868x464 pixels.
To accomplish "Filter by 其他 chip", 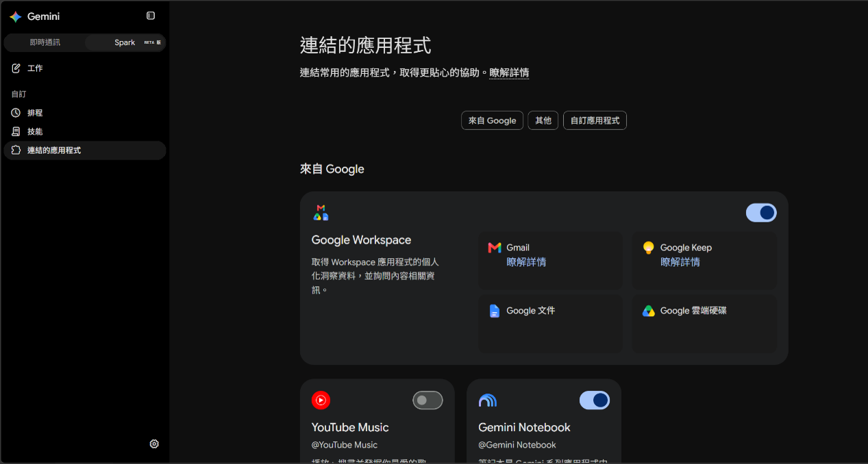I will pyautogui.click(x=543, y=120).
